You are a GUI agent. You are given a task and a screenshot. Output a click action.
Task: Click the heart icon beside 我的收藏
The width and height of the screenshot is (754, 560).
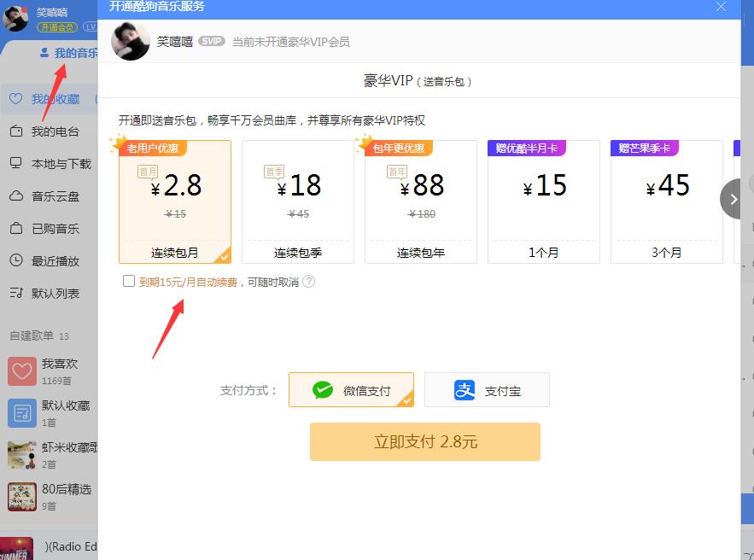tap(16, 98)
